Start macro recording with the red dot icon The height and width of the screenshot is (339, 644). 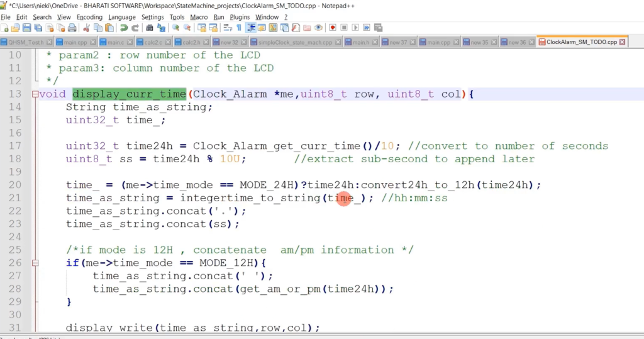tap(332, 28)
